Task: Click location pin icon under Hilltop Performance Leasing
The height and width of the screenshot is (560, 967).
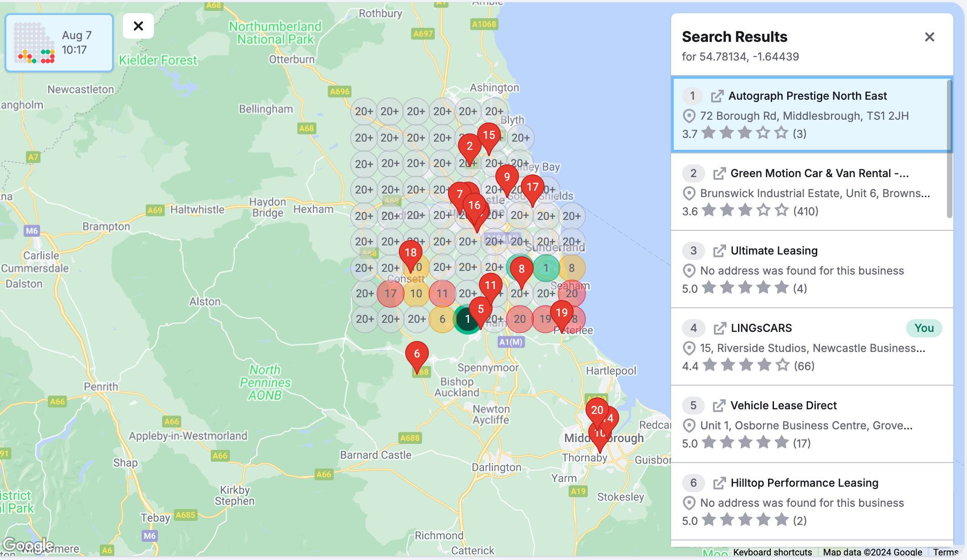Action: pos(689,503)
